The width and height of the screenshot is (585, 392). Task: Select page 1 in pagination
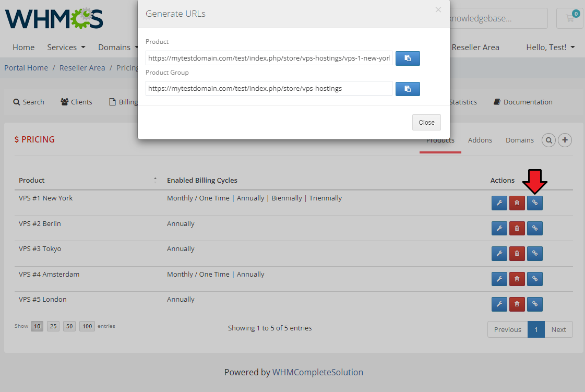point(536,330)
